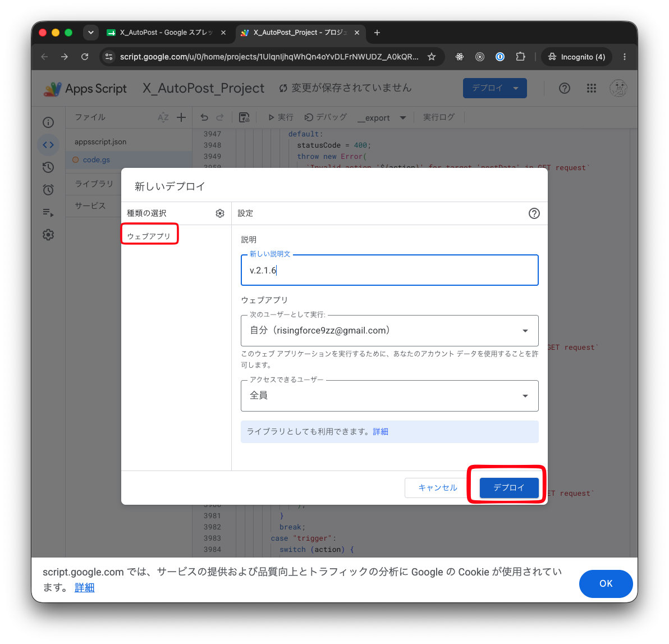Expand the 次のユーザーとして実行 dropdown

(389, 331)
